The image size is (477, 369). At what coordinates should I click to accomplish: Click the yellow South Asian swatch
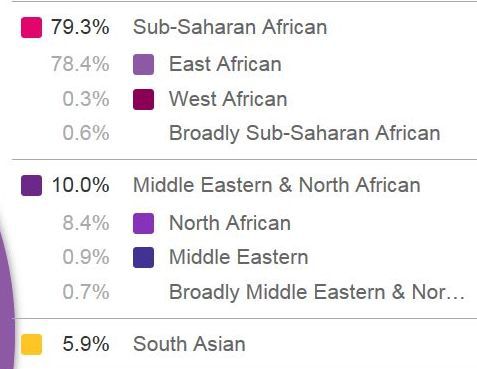pyautogui.click(x=31, y=344)
